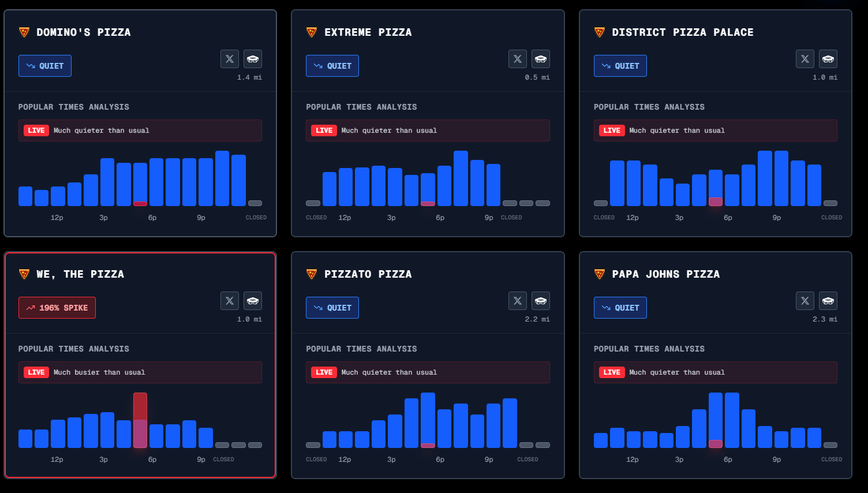The image size is (868, 493).
Task: Open X link on Pizzato Pizza card
Action: 518,301
